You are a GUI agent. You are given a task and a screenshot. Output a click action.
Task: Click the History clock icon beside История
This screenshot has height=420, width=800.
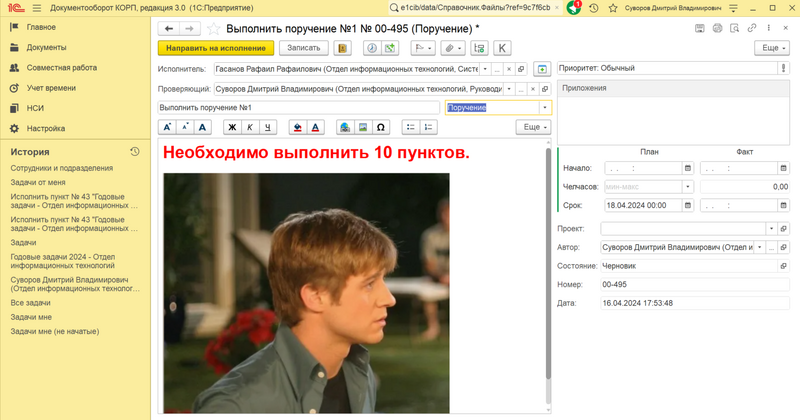pos(135,152)
